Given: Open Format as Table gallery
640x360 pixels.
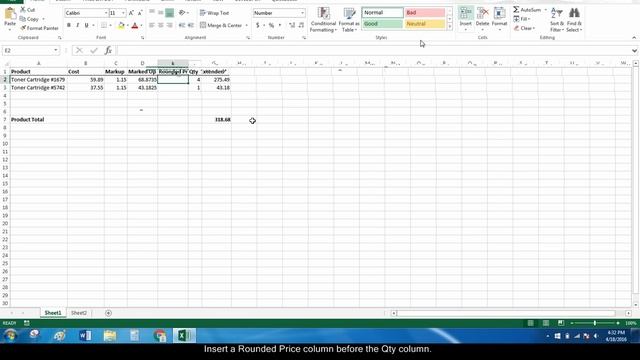Looking at the screenshot, I should (349, 20).
